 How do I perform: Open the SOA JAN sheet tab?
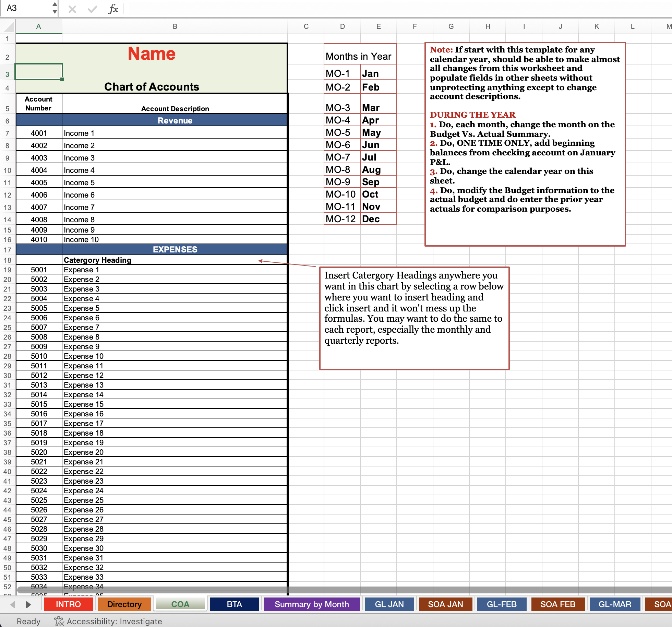tap(445, 604)
